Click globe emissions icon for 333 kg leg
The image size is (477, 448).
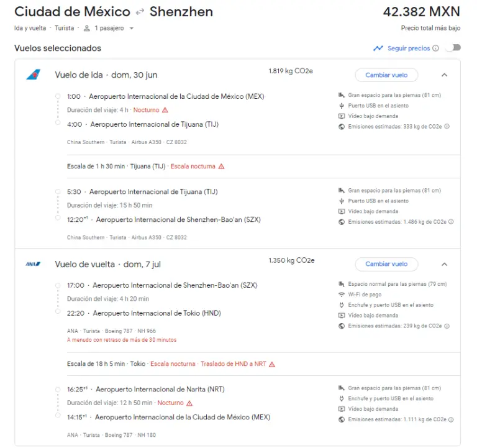[342, 127]
